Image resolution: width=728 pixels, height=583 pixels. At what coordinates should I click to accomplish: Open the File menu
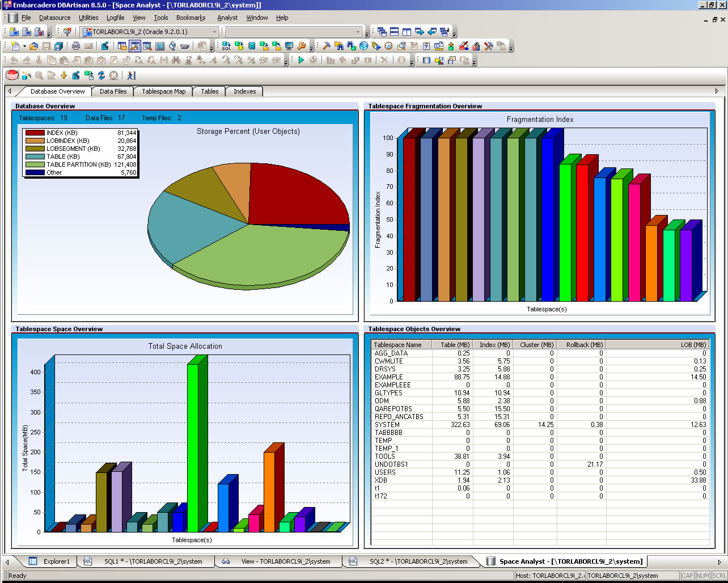click(x=26, y=18)
